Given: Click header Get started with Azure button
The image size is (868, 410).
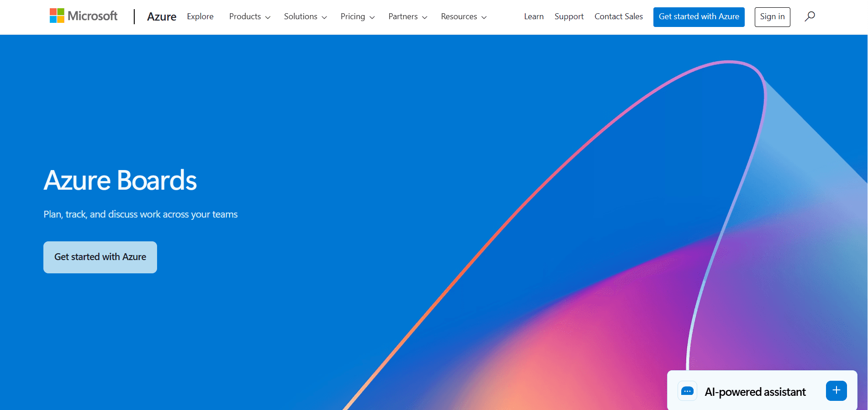Looking at the screenshot, I should [x=699, y=17].
